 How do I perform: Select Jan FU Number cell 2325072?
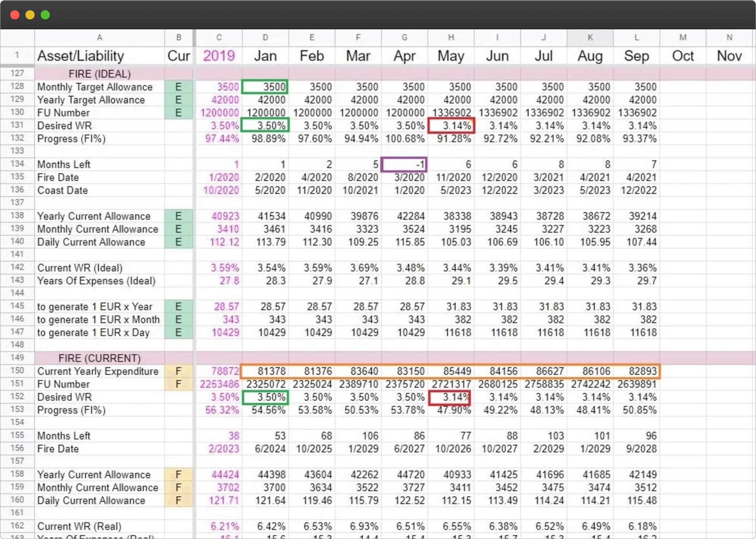point(265,384)
